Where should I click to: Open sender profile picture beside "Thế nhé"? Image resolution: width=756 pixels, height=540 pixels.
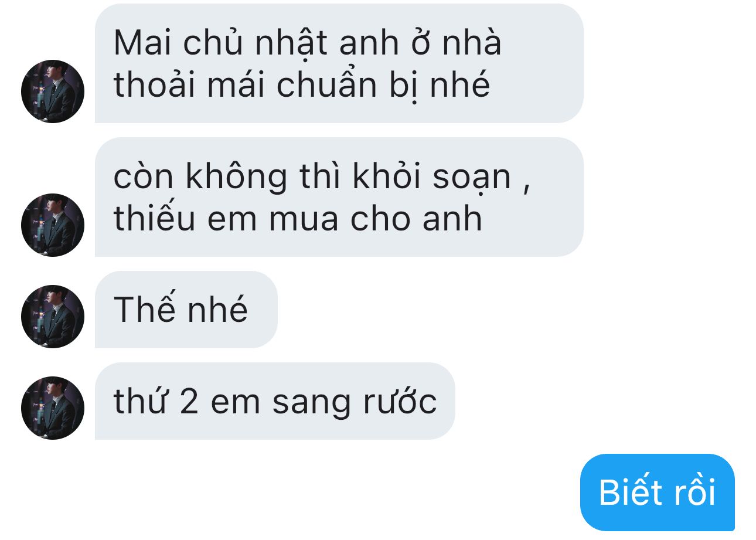(53, 317)
